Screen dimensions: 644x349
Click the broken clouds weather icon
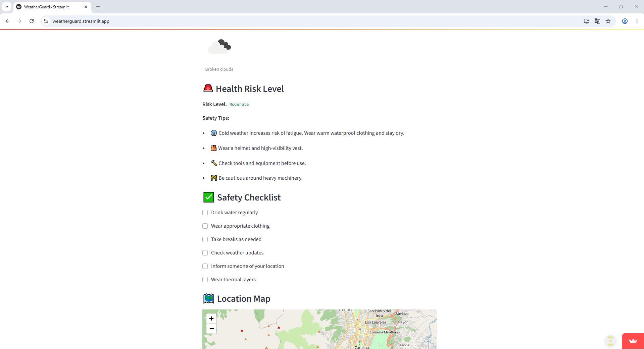click(x=219, y=47)
